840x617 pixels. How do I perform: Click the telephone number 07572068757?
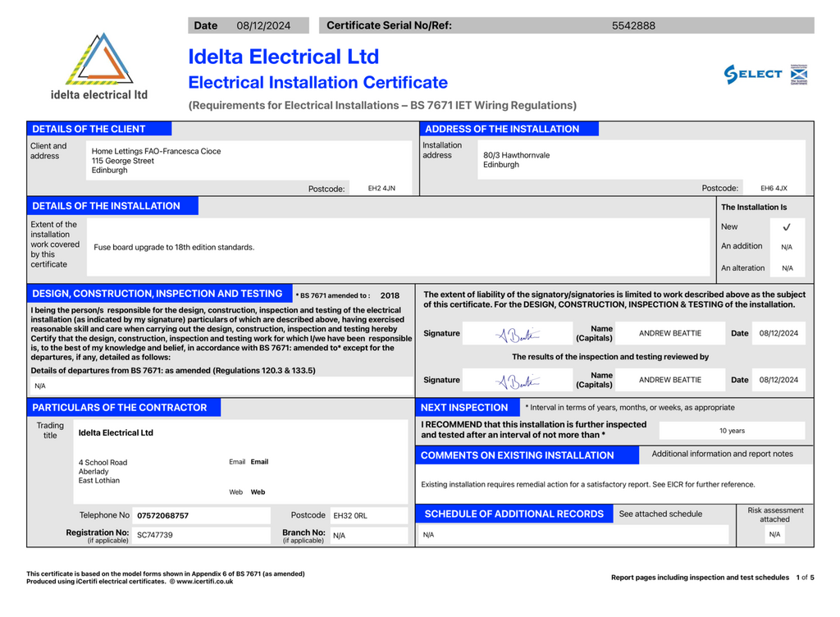coord(201,515)
